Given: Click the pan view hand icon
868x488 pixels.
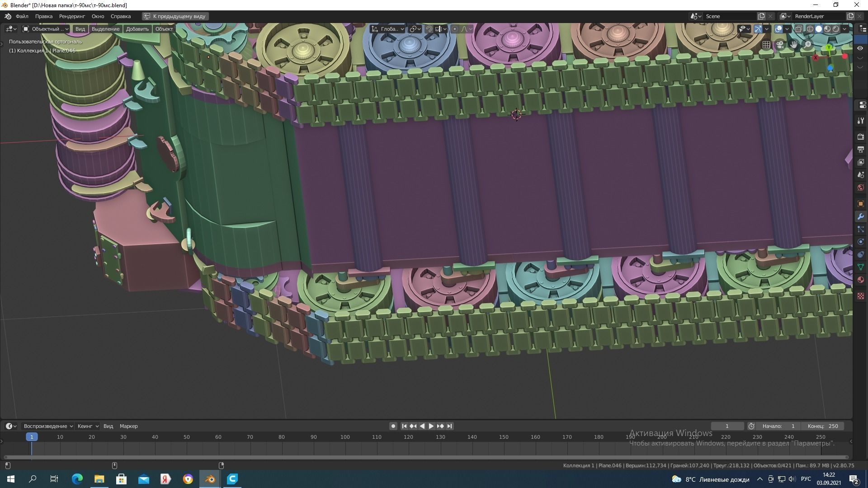Looking at the screenshot, I should point(794,44).
